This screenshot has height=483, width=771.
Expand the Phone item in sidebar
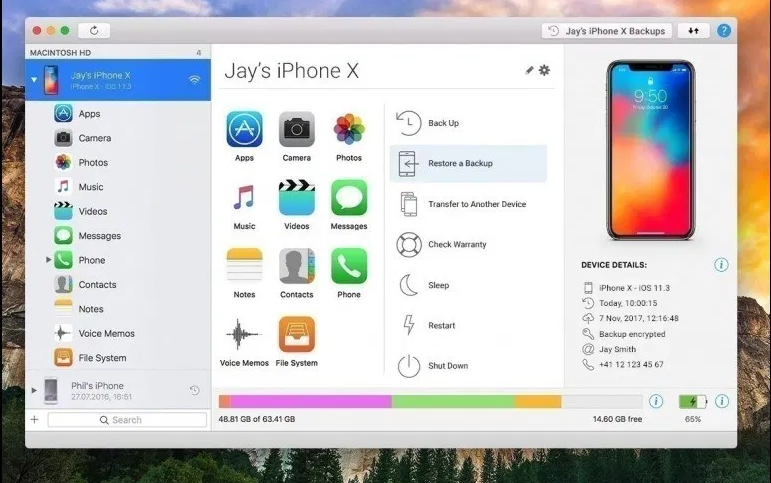pyautogui.click(x=48, y=260)
